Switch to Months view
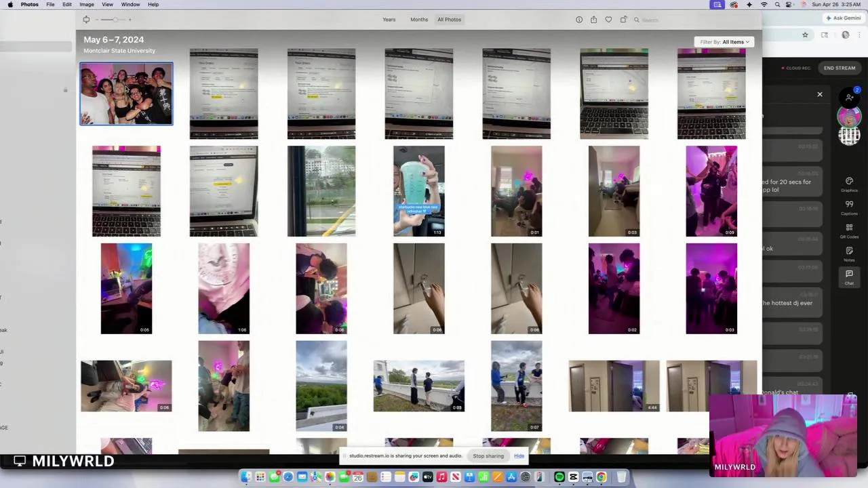Screen dimensions: 868x488 tap(419, 20)
